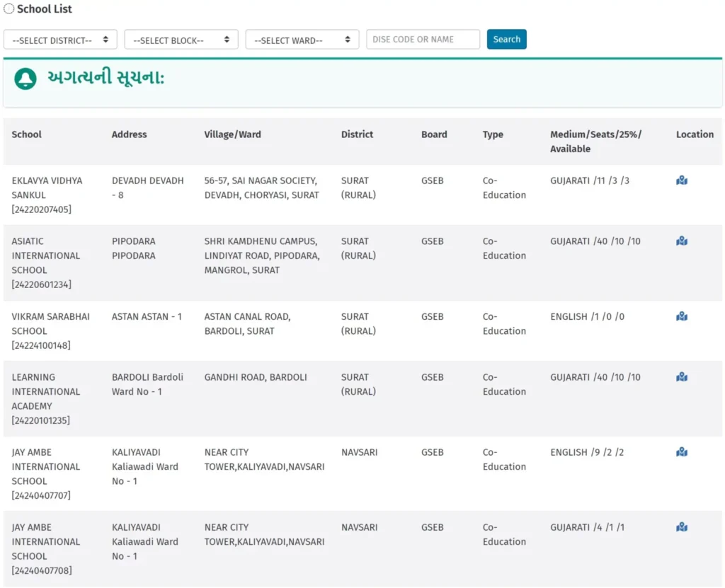Click the Location column header

(x=695, y=134)
